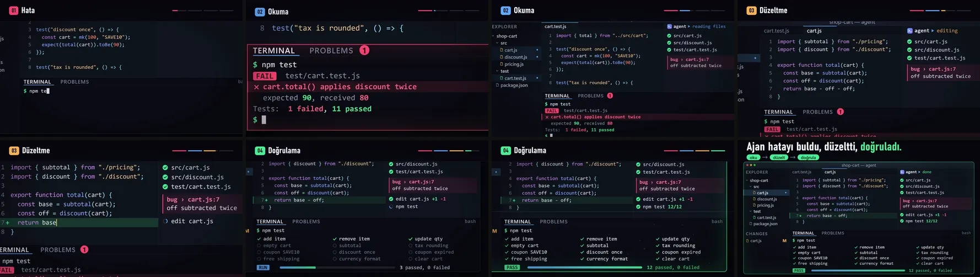
Task: Select discount.js in Okuma Explorer frame file tree
Action: 515,57
